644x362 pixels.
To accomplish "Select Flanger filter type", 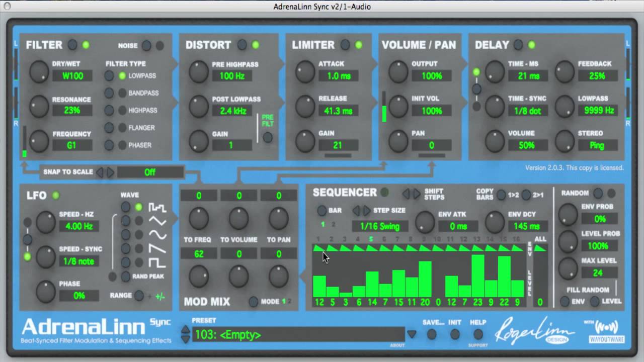I will [109, 128].
